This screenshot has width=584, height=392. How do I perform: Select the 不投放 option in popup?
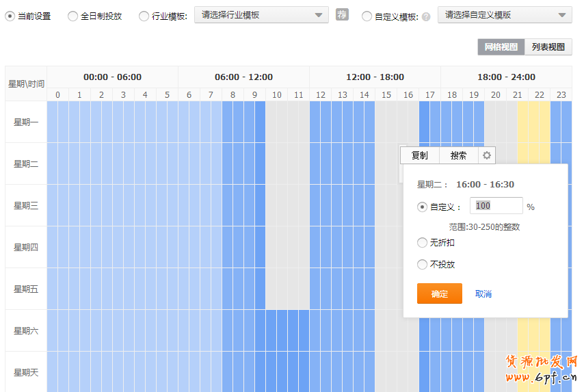coord(422,265)
